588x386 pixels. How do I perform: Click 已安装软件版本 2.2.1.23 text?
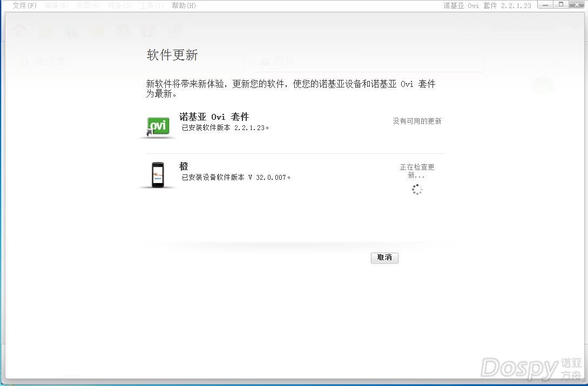click(225, 128)
